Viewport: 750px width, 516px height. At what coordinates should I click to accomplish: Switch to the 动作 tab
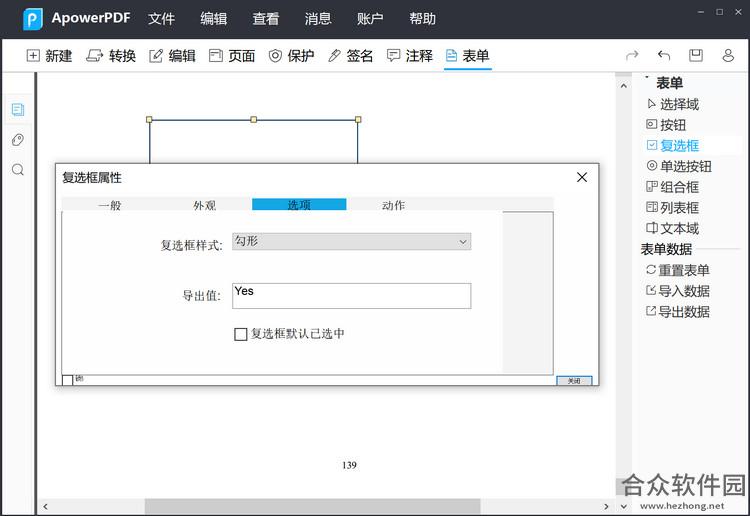(393, 205)
